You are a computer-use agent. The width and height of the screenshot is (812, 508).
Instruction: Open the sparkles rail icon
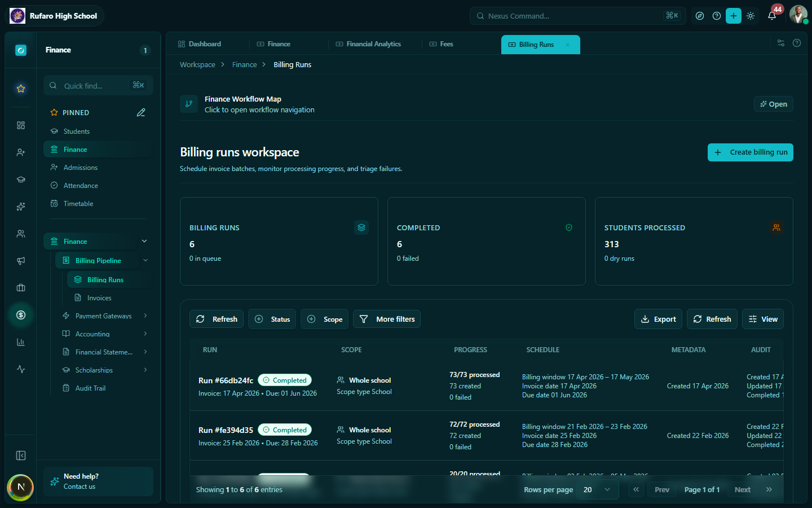click(x=21, y=207)
